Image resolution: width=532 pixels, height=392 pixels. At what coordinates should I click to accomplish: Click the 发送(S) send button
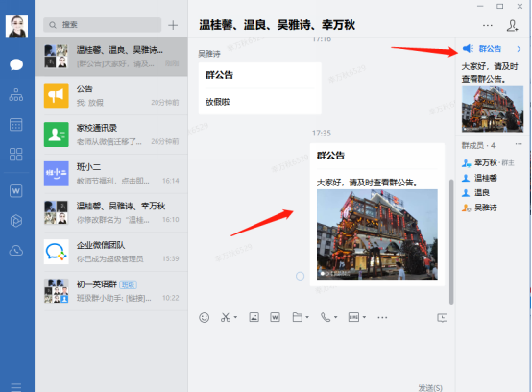tap(430, 387)
